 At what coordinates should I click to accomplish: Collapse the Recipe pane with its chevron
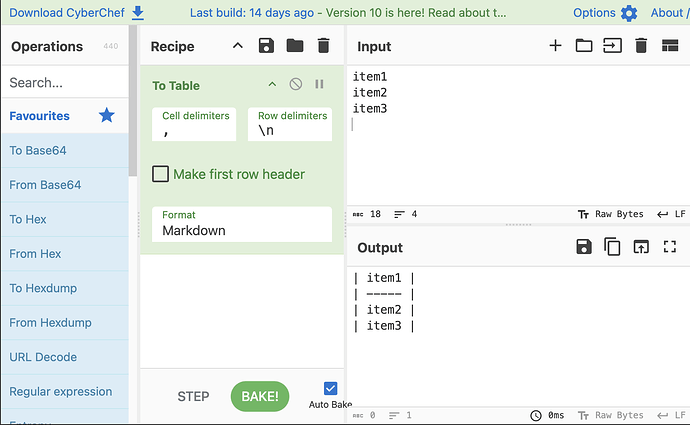[x=238, y=46]
